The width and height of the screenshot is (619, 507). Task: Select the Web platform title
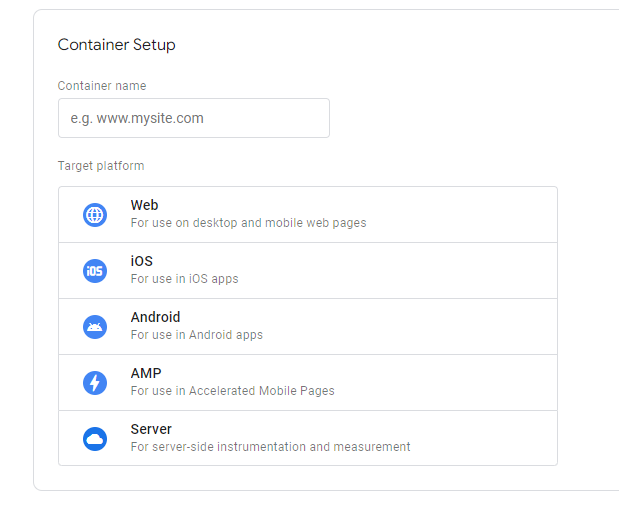tap(144, 205)
